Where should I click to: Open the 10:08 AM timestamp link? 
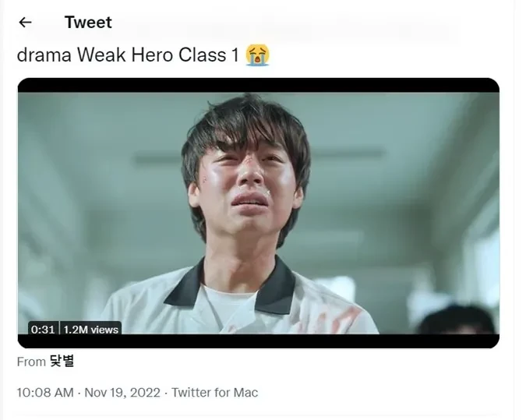(x=45, y=392)
